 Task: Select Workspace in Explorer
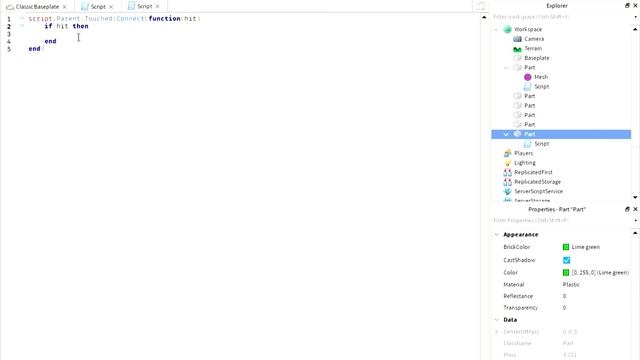click(x=528, y=29)
